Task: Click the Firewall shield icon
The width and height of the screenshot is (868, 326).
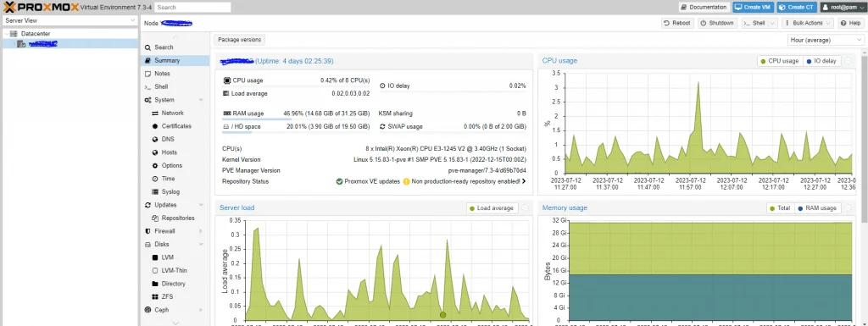Action: pos(147,231)
